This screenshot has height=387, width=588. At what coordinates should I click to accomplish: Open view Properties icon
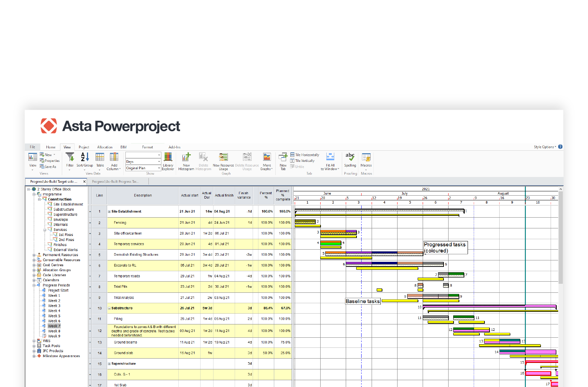click(x=42, y=161)
